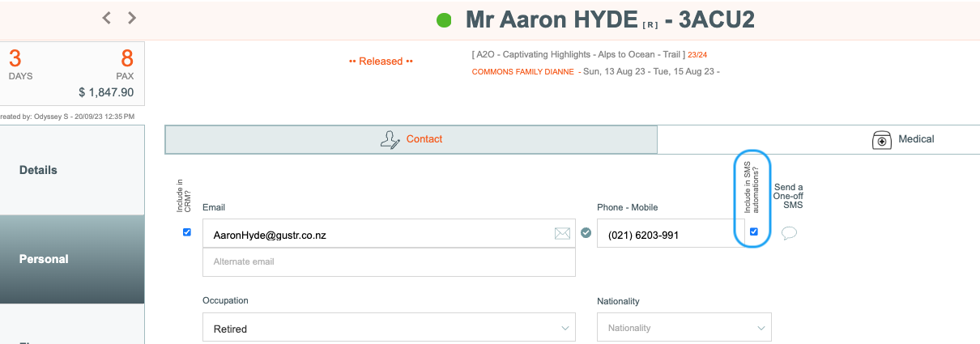Toggle the Include in CRM checkbox

[x=187, y=232]
